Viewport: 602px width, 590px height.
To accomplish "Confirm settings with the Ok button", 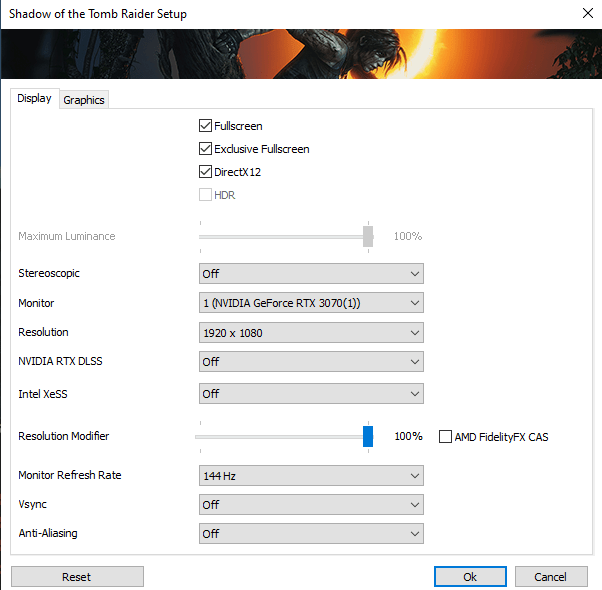I will click(470, 577).
